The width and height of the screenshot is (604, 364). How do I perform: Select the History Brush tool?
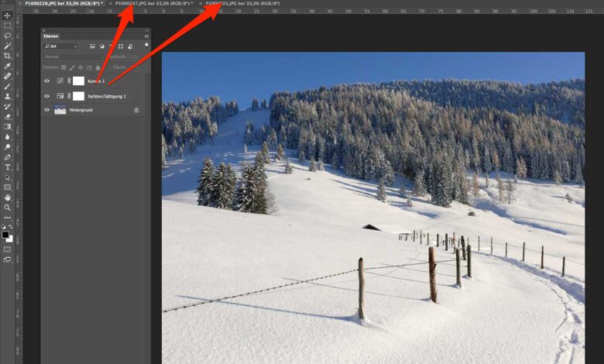click(x=7, y=106)
